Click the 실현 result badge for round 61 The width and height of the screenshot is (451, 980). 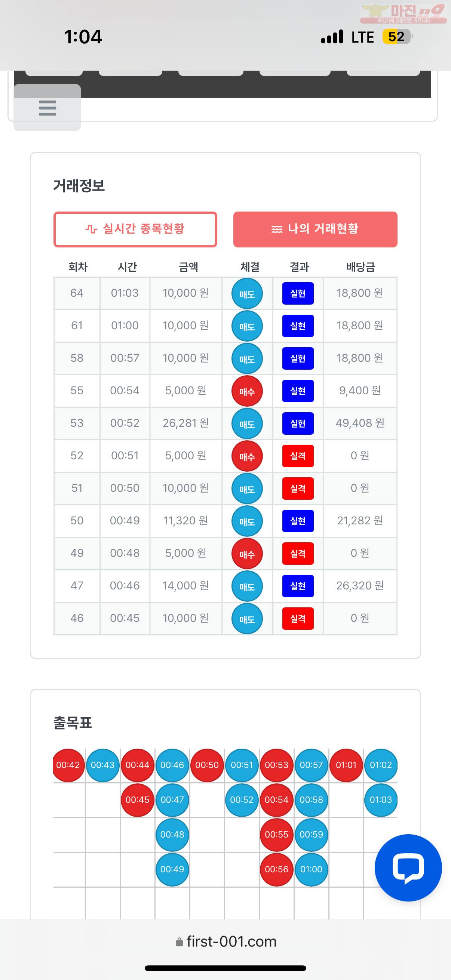(298, 326)
